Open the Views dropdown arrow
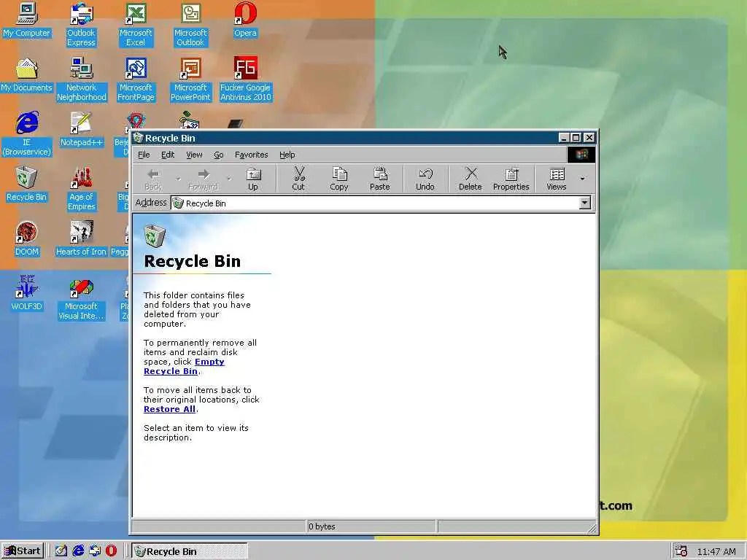The image size is (747, 560). 582,179
